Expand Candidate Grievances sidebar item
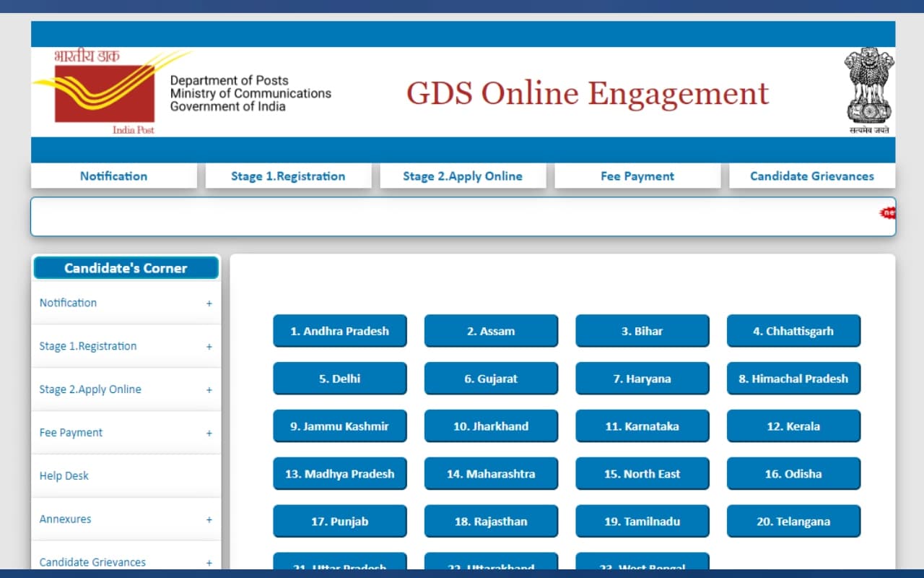The height and width of the screenshot is (578, 924). click(209, 563)
